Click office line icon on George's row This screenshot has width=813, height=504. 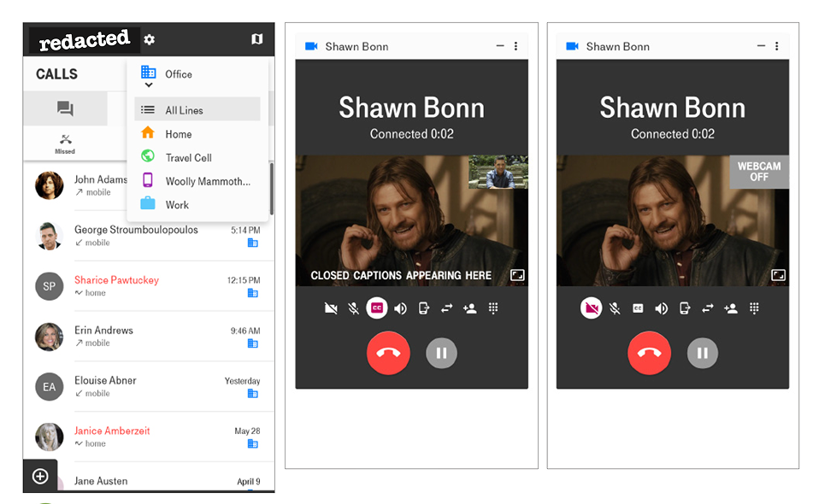tap(252, 243)
